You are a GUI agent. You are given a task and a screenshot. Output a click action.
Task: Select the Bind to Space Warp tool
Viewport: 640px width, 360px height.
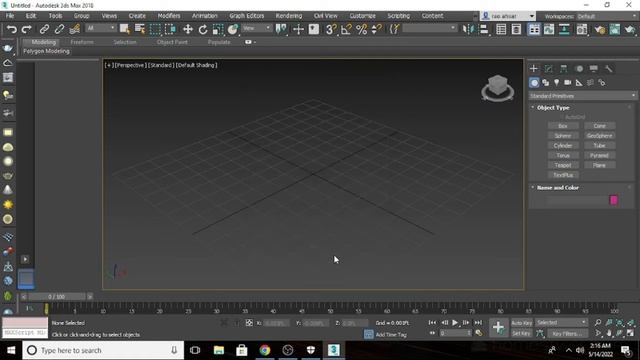[x=74, y=29]
